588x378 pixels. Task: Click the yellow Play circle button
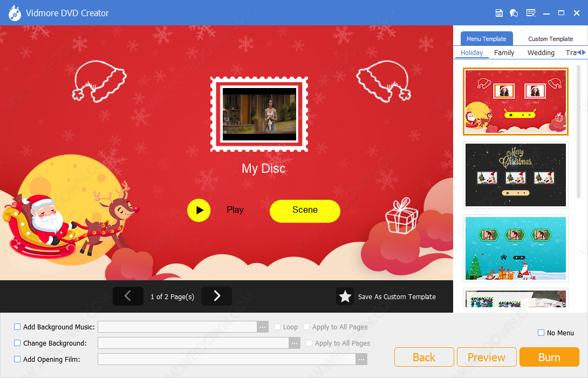pyautogui.click(x=199, y=210)
